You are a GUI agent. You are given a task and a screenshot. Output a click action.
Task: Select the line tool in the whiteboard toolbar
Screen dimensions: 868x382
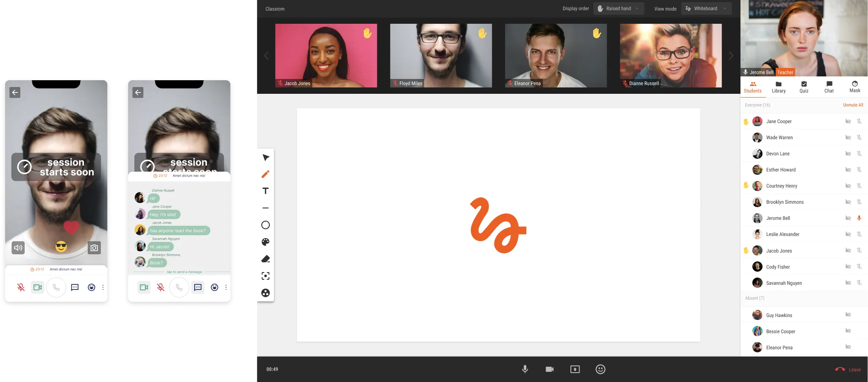click(265, 208)
